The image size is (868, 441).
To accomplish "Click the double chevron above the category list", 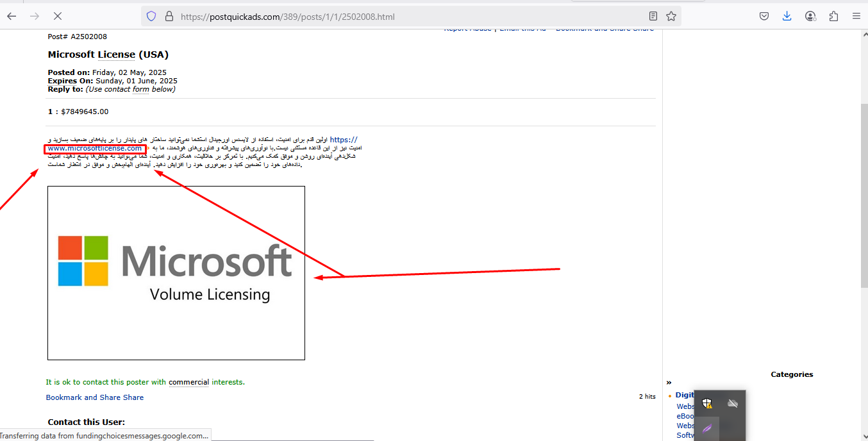I will [669, 383].
